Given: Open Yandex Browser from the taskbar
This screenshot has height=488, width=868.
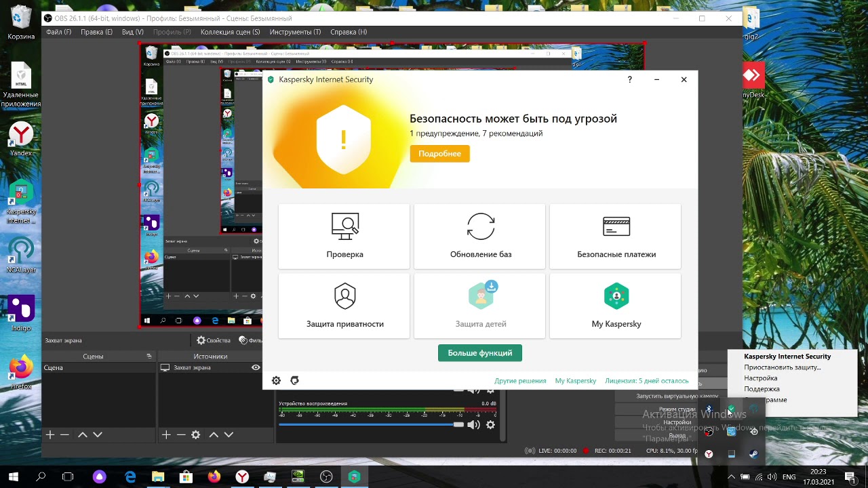Looking at the screenshot, I should 242,477.
